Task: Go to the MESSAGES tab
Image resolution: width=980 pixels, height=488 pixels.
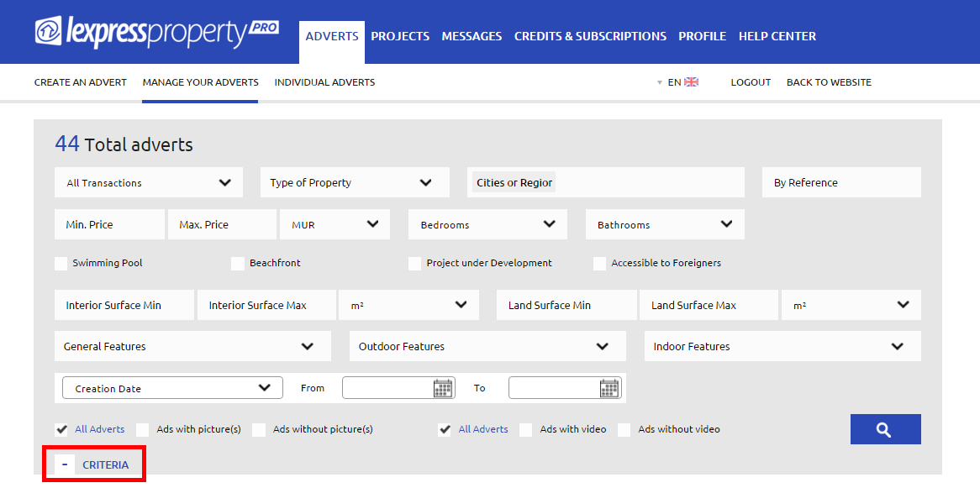Action: coord(472,36)
